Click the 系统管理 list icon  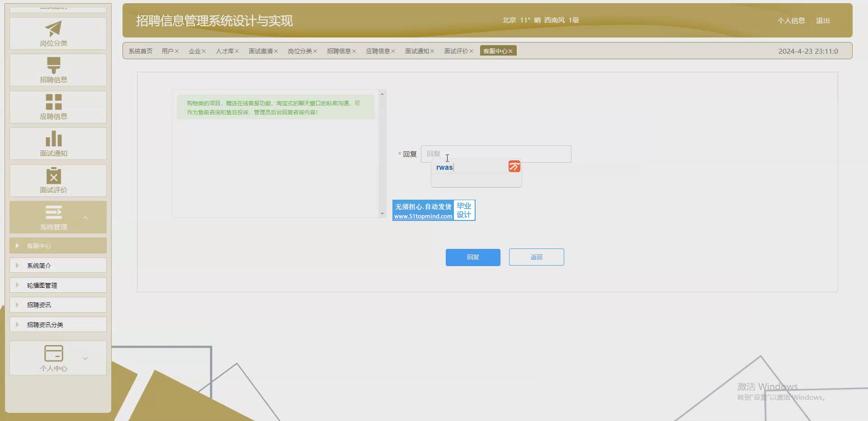(x=53, y=212)
